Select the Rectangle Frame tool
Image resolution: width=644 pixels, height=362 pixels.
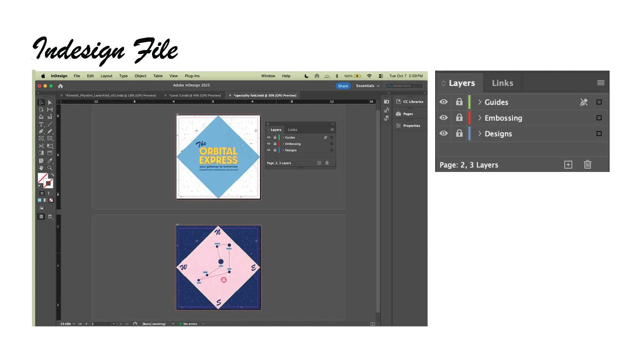click(41, 138)
